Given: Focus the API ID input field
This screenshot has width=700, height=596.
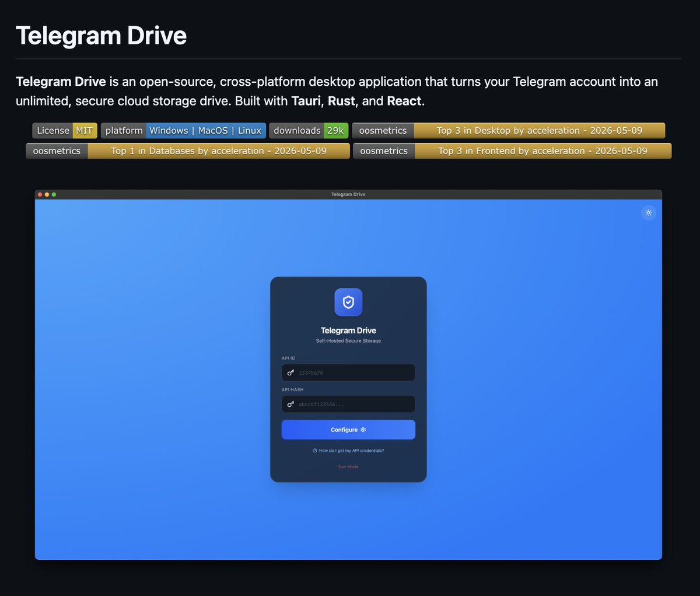Looking at the screenshot, I should coord(348,372).
